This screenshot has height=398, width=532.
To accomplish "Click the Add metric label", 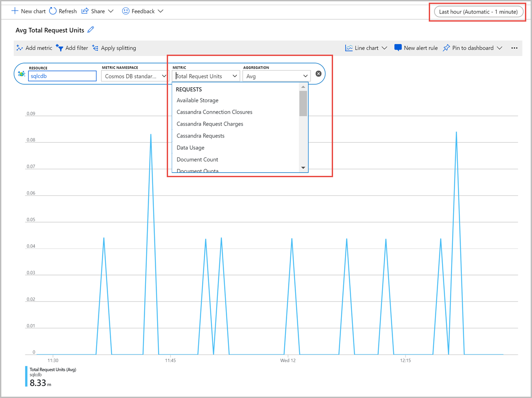I will [x=39, y=48].
